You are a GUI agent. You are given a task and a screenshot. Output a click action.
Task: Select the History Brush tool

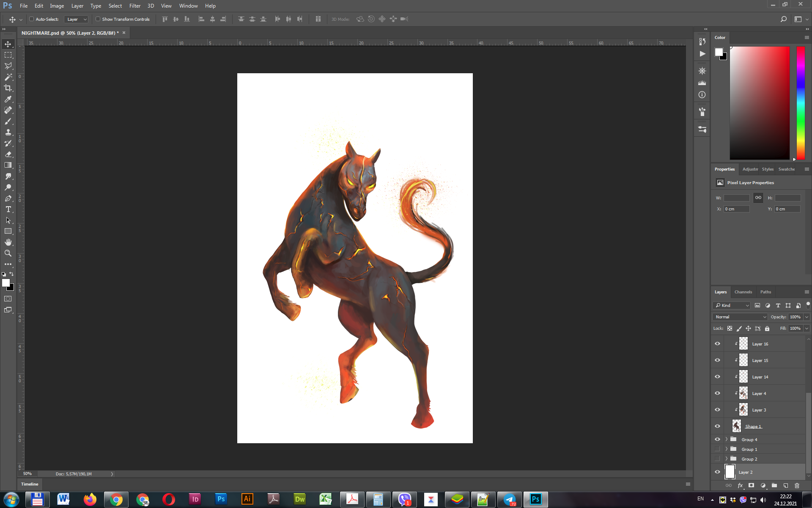(x=8, y=143)
